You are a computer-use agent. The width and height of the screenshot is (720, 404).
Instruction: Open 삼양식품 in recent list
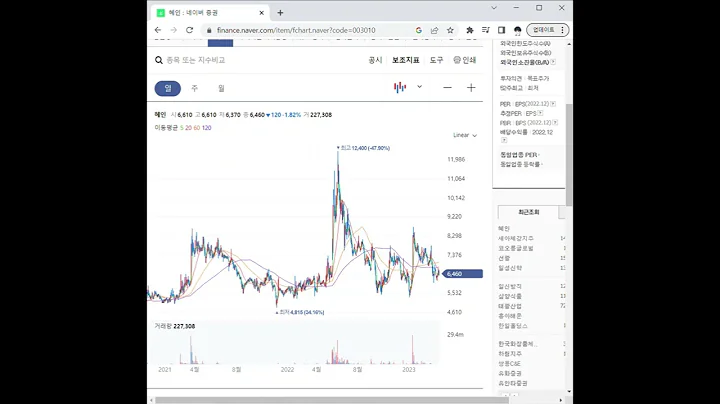pyautogui.click(x=510, y=296)
